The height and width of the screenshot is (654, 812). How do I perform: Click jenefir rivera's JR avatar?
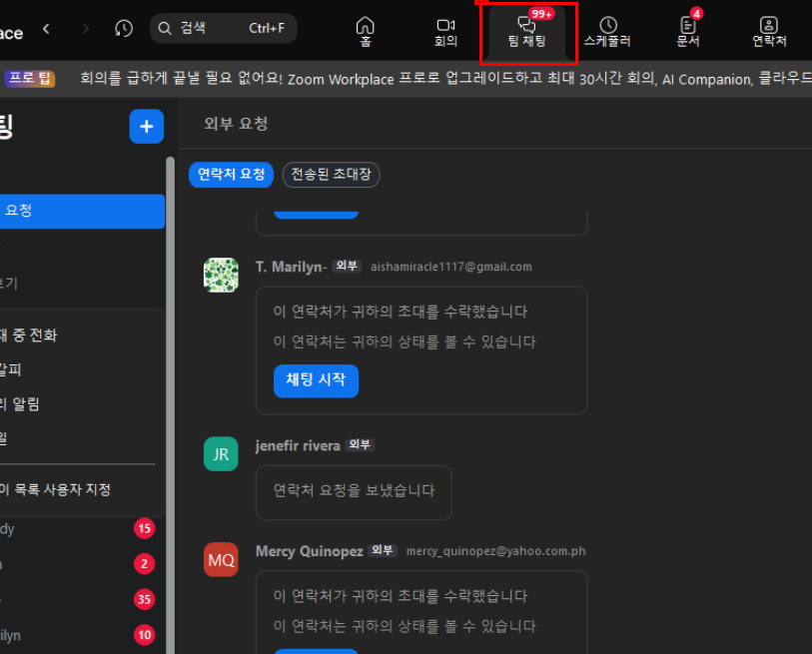point(221,454)
